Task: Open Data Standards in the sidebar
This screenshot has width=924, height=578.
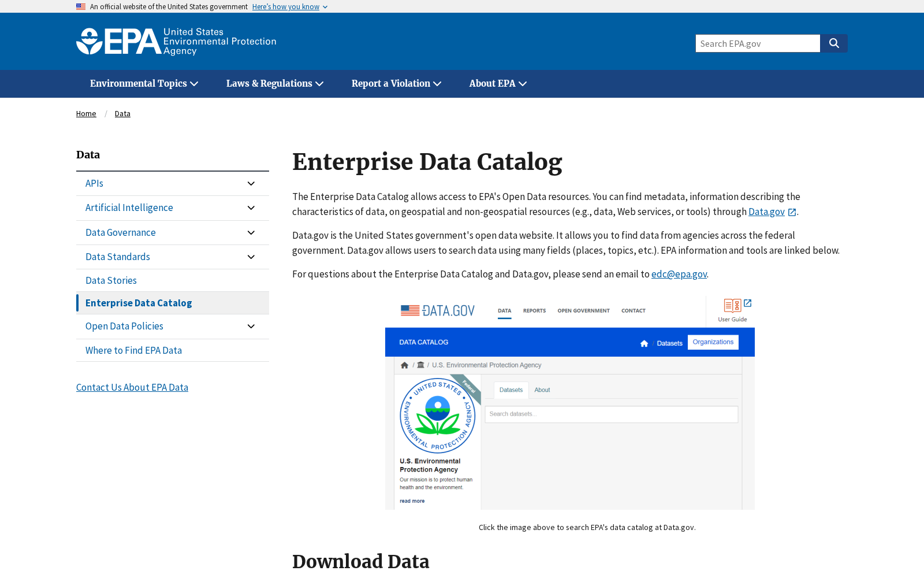Action: click(118, 257)
